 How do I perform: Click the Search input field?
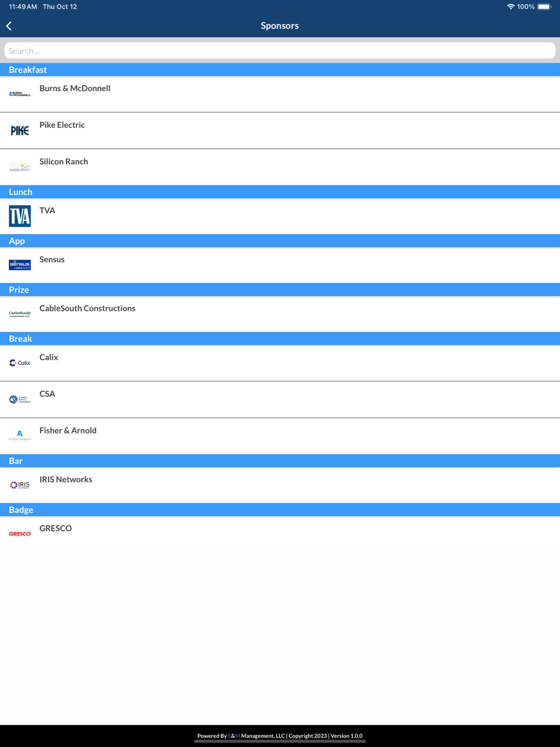tap(280, 50)
